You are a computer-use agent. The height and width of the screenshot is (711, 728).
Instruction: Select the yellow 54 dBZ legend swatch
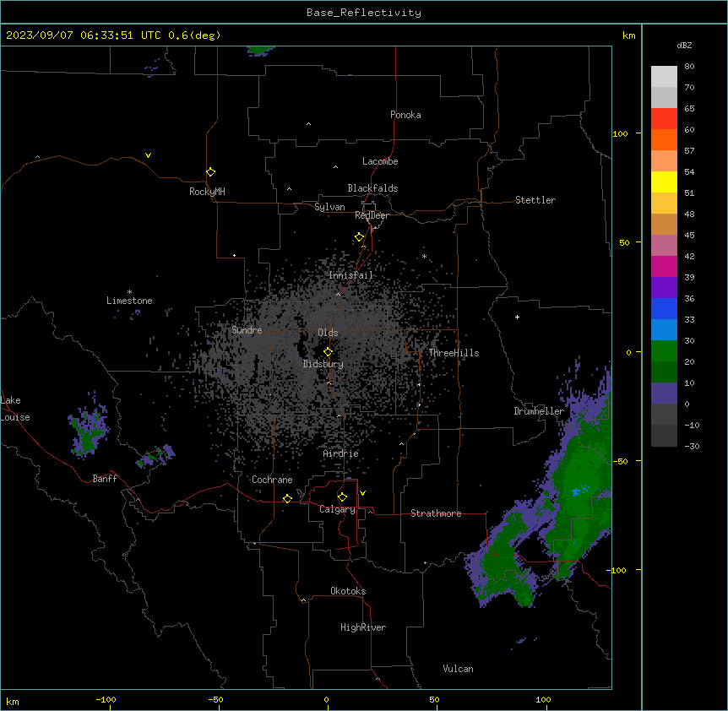click(x=664, y=182)
